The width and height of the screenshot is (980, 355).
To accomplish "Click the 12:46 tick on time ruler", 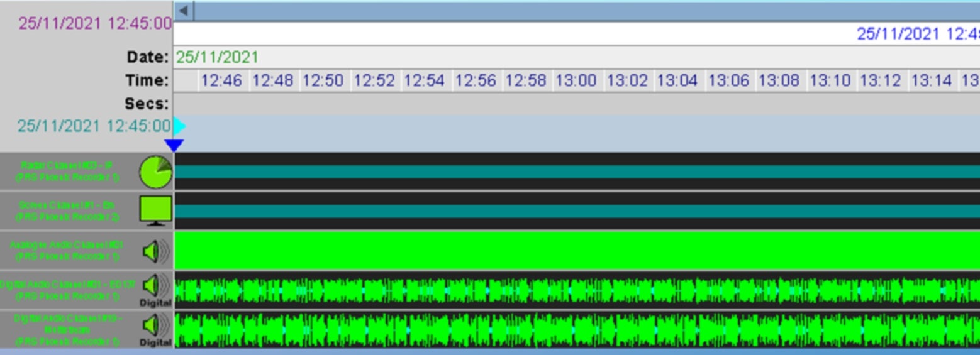I will pos(221,80).
